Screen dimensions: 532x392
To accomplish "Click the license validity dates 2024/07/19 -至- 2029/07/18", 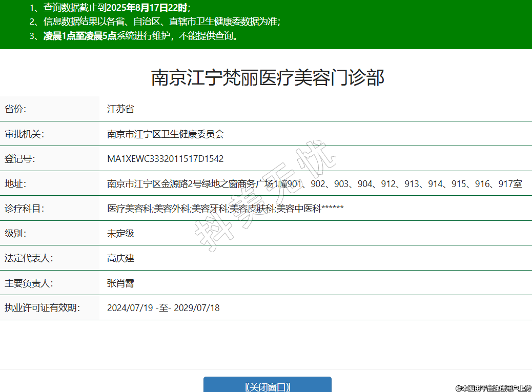I will 163,308.
